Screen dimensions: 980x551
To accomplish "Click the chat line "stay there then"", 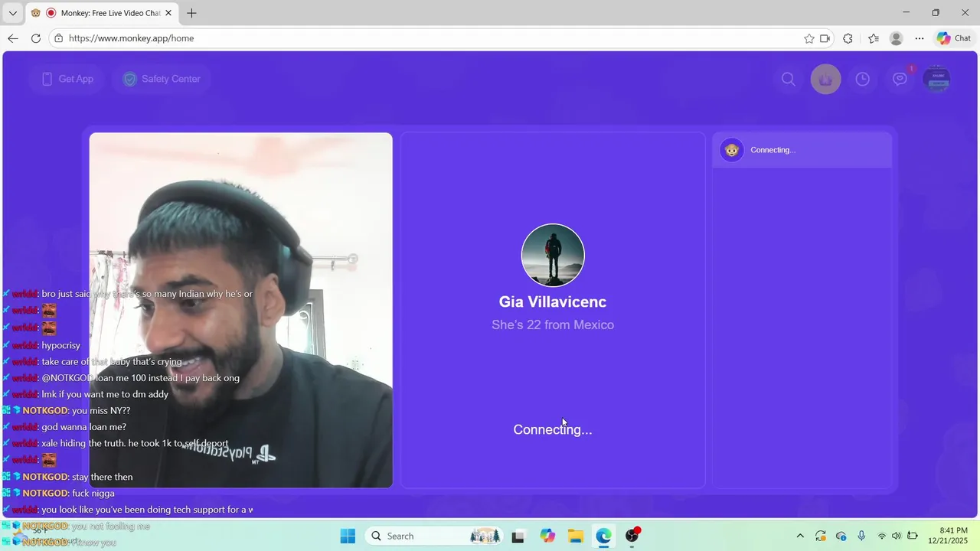I will (x=103, y=477).
